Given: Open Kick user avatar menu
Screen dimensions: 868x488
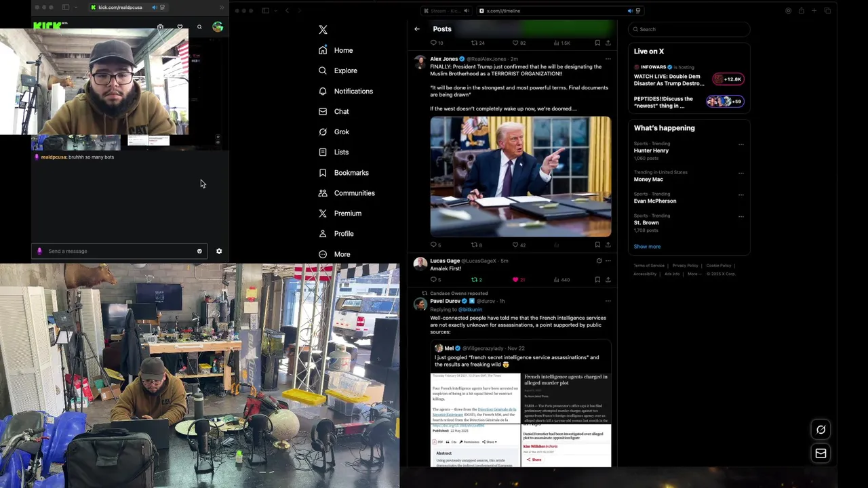Looking at the screenshot, I should 218,27.
